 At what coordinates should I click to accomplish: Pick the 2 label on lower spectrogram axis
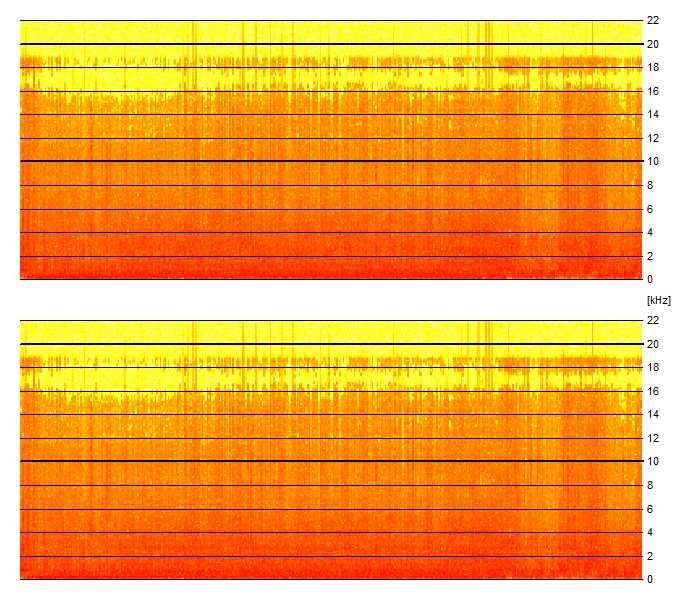(x=650, y=556)
